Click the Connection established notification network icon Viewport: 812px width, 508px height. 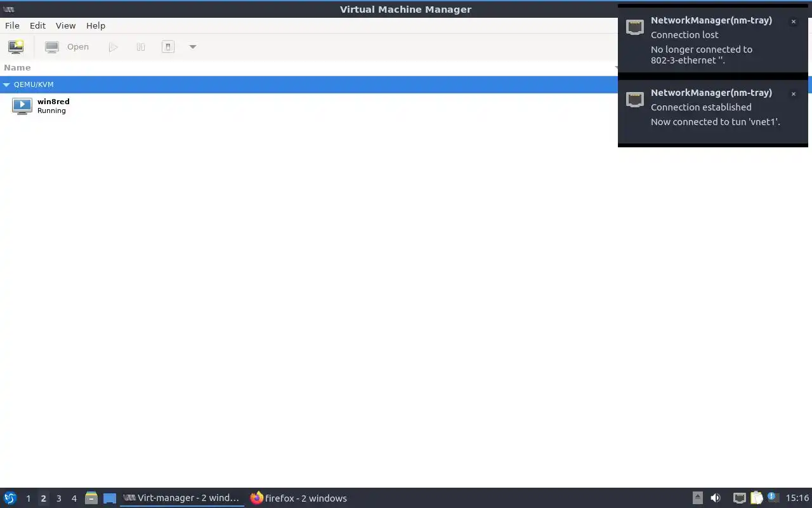tap(635, 99)
